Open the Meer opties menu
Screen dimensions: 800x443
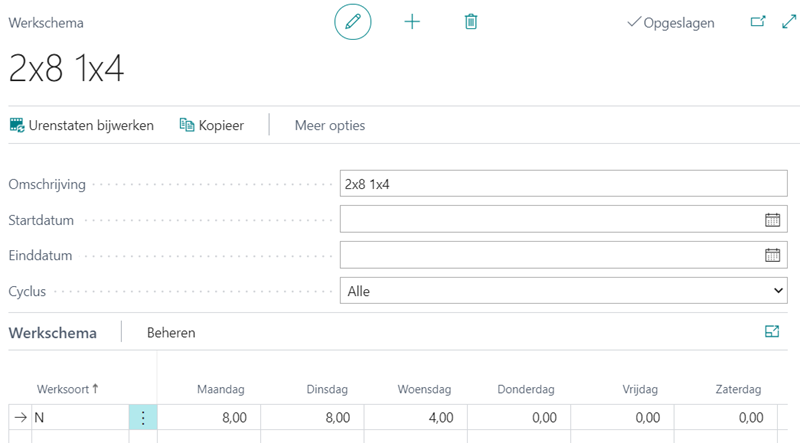tap(329, 125)
